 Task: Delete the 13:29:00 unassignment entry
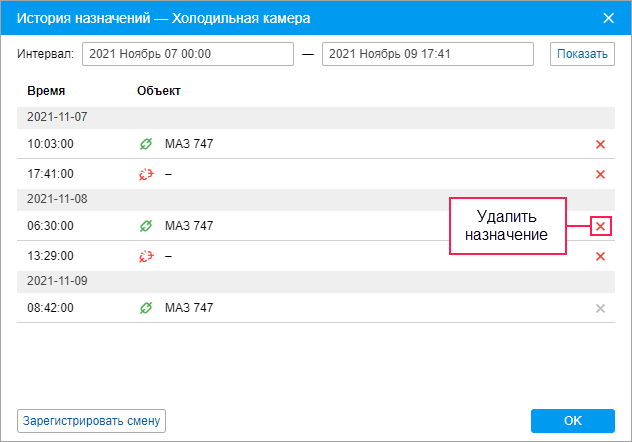point(600,256)
